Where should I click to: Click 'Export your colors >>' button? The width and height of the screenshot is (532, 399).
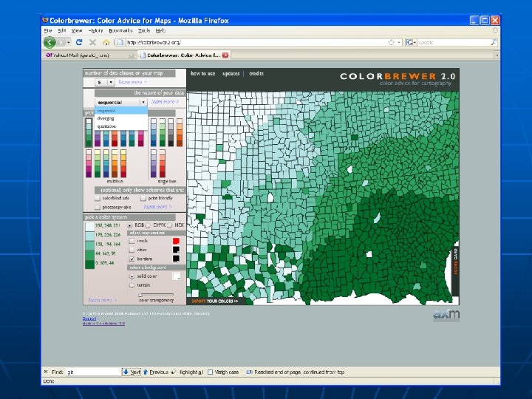(215, 301)
